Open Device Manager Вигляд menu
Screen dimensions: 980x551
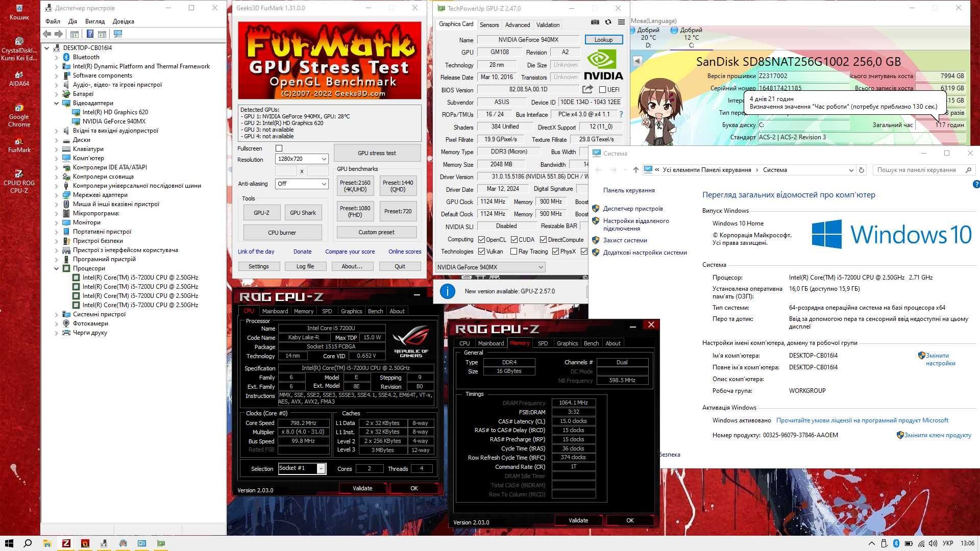(x=95, y=21)
